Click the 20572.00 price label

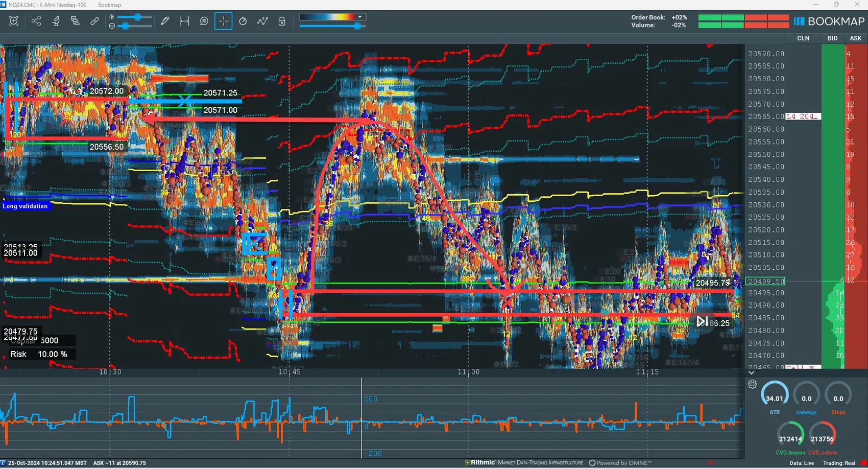point(107,91)
